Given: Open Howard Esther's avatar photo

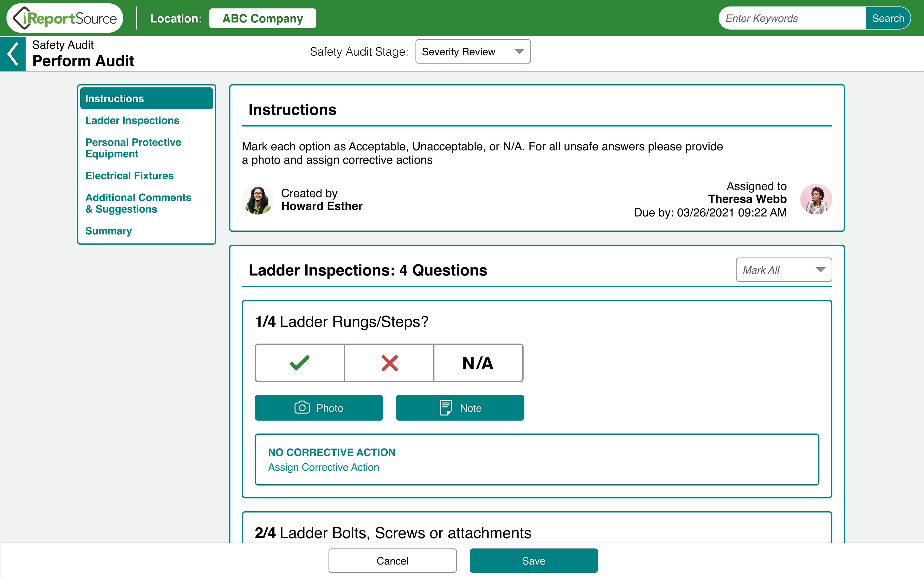Looking at the screenshot, I should [258, 199].
